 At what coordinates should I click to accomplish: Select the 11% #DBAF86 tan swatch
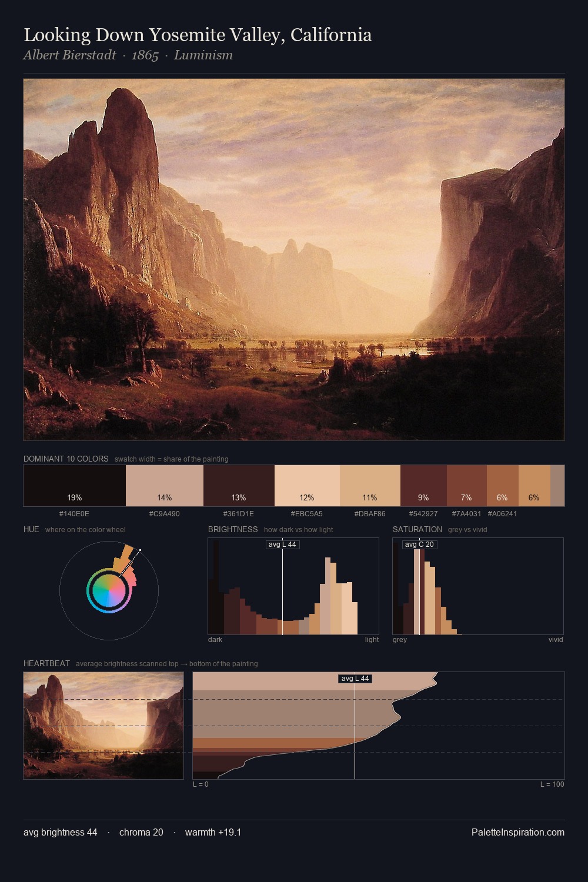pos(370,486)
